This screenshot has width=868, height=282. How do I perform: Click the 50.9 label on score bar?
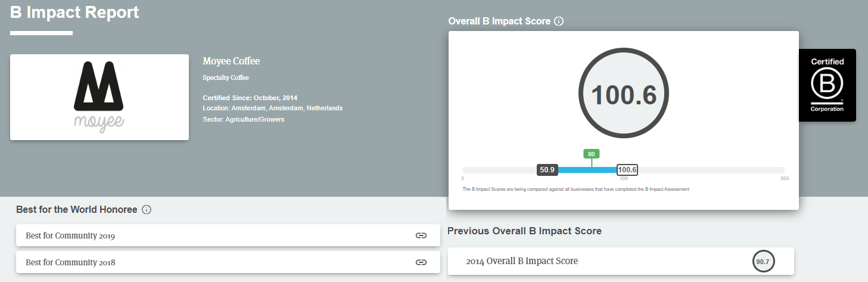[x=547, y=170]
